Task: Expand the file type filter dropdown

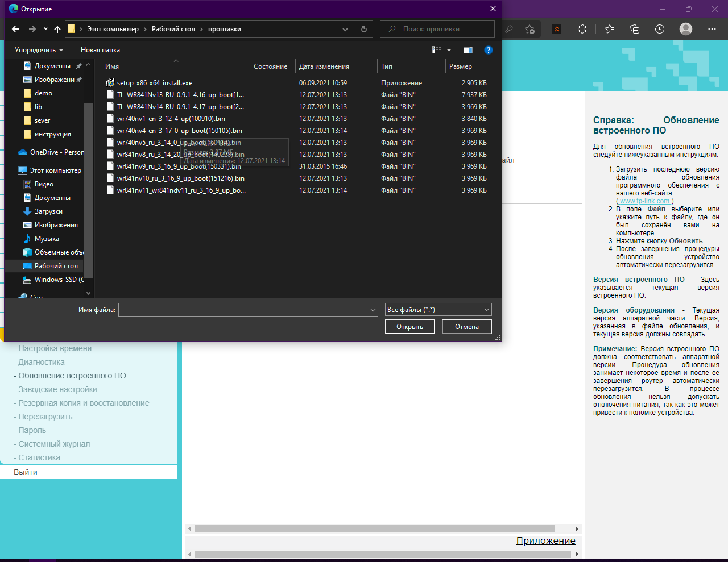Action: [x=487, y=310]
